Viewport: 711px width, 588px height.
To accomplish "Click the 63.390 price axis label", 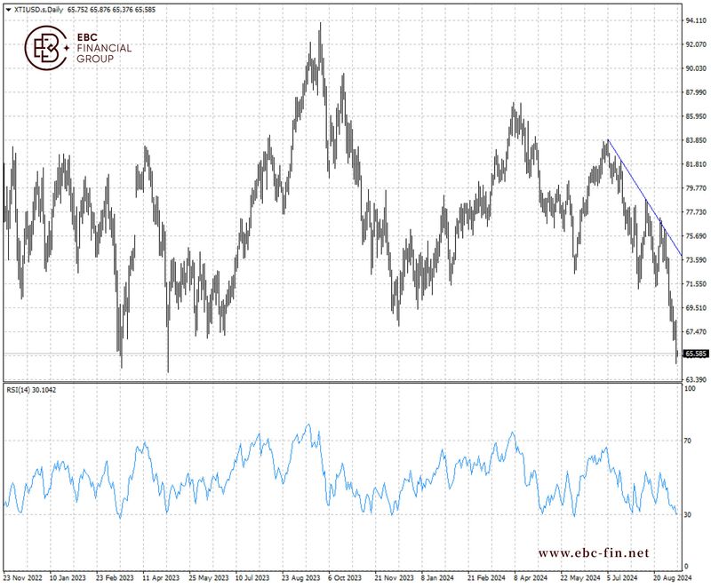I will pos(695,379).
